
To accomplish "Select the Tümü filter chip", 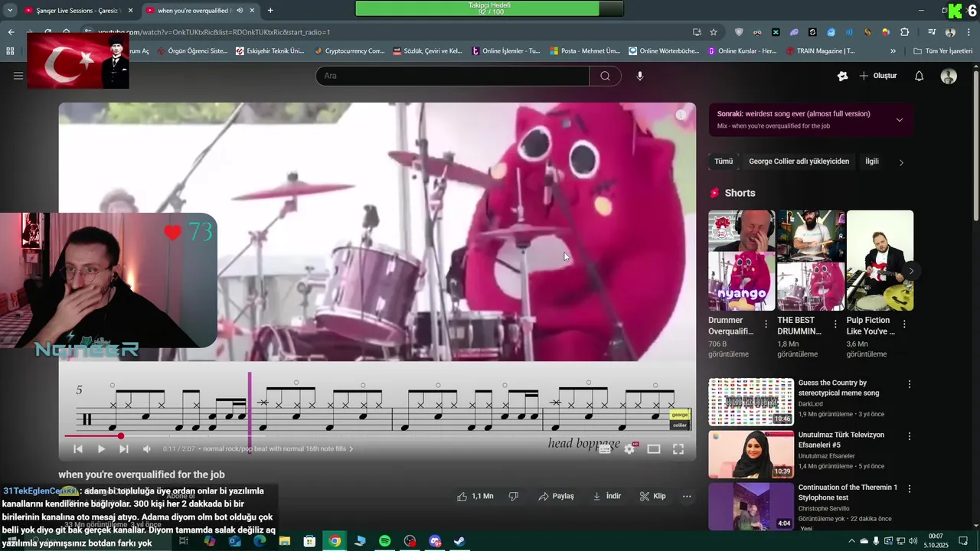I will click(x=724, y=161).
